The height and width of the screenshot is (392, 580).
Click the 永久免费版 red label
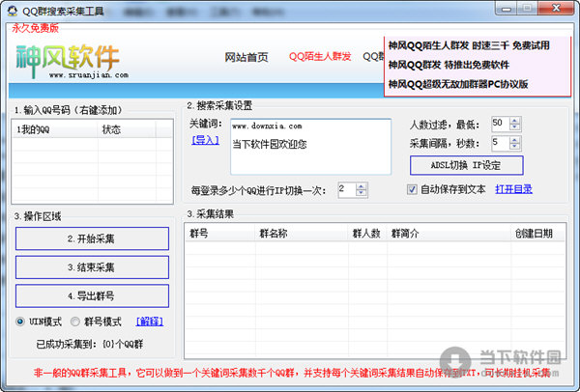35,28
